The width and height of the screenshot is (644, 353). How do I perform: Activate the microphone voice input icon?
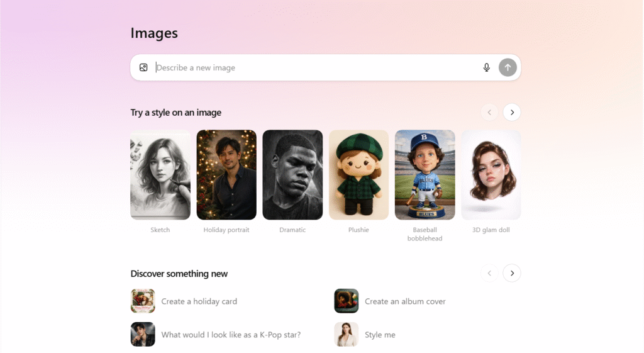pos(486,67)
